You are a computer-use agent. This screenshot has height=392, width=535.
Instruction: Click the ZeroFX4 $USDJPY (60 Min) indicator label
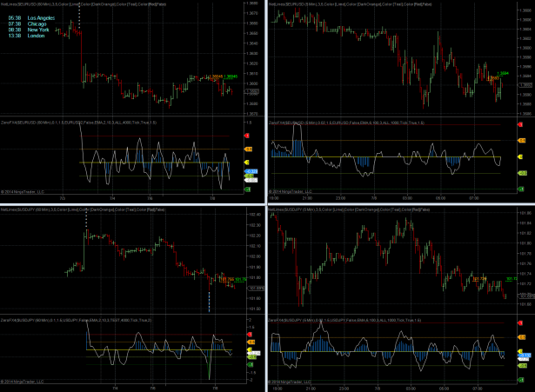76,320
